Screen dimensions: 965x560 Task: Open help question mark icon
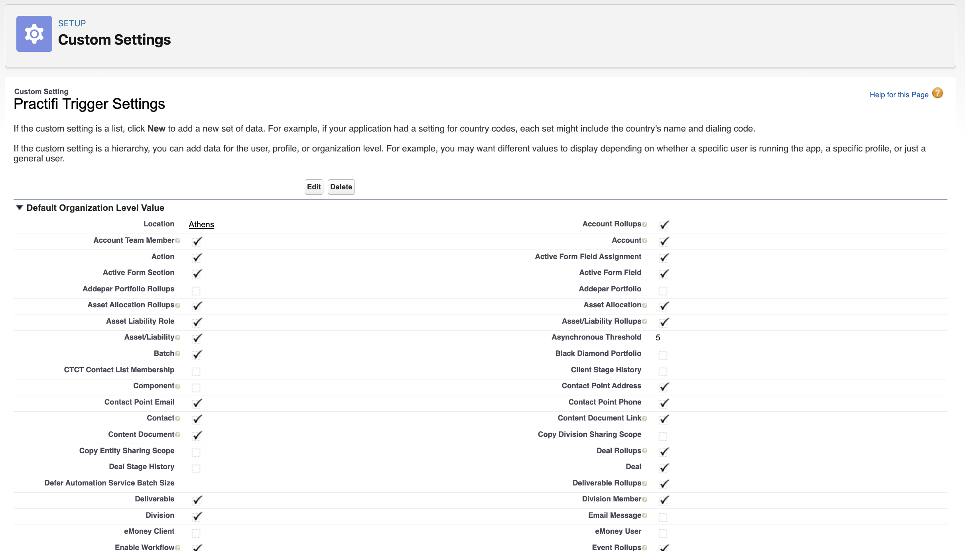pyautogui.click(x=938, y=93)
